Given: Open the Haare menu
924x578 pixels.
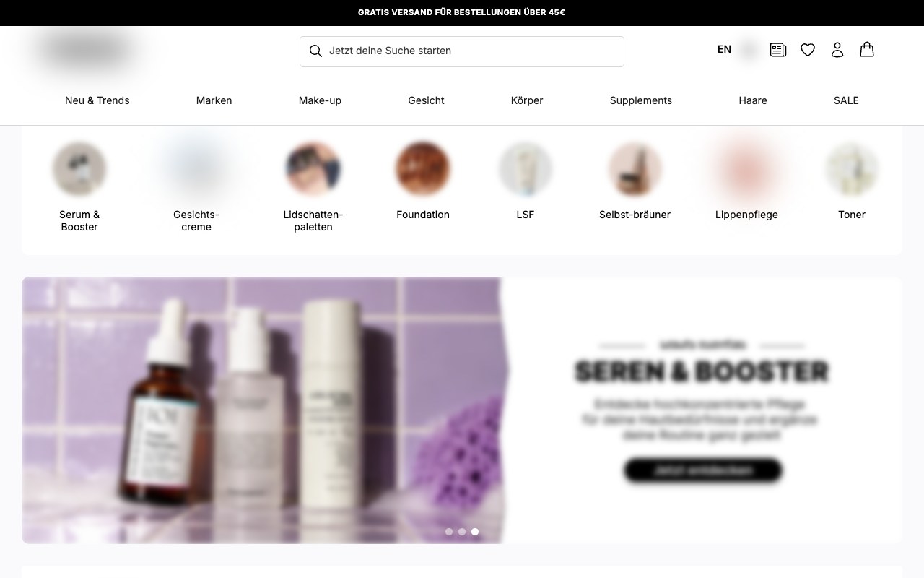Looking at the screenshot, I should point(753,100).
